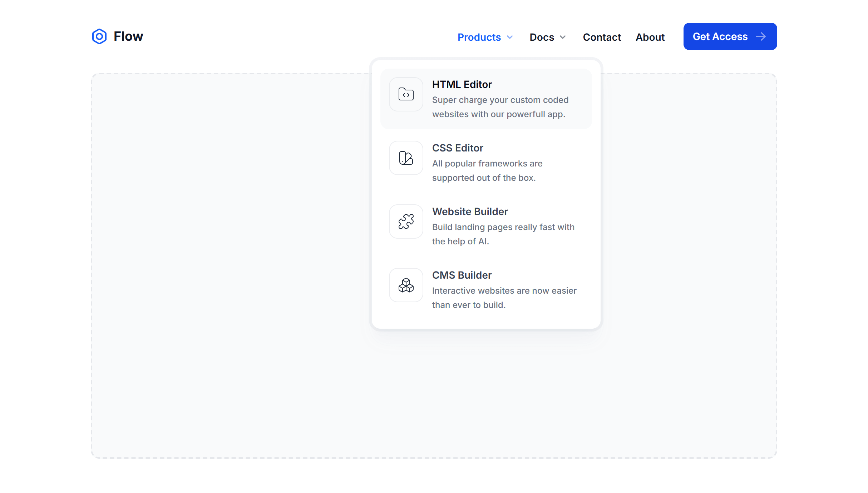The width and height of the screenshot is (868, 493).
Task: Collapse the open Products menu panel
Action: (x=479, y=37)
